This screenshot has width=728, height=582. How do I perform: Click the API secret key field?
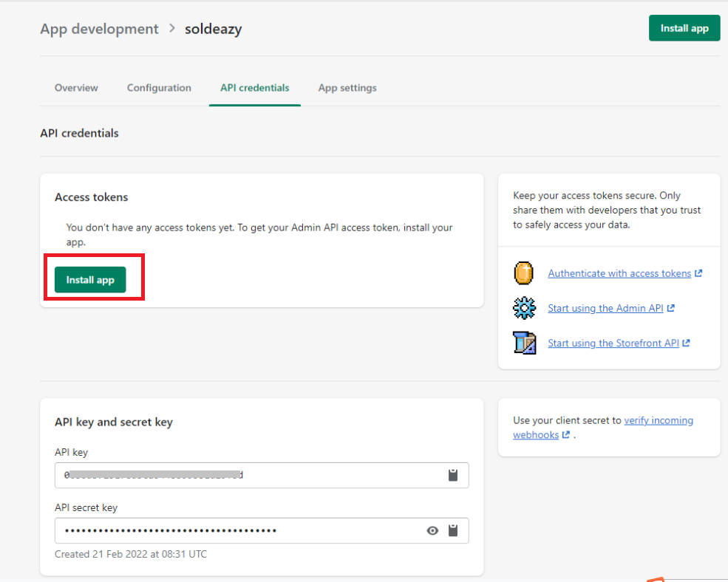pyautogui.click(x=262, y=530)
